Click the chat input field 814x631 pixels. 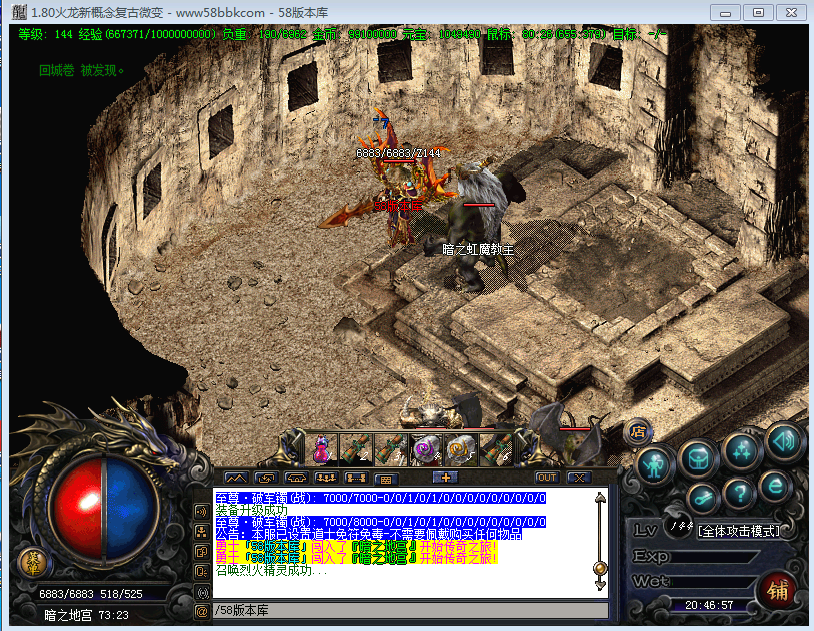pos(410,610)
